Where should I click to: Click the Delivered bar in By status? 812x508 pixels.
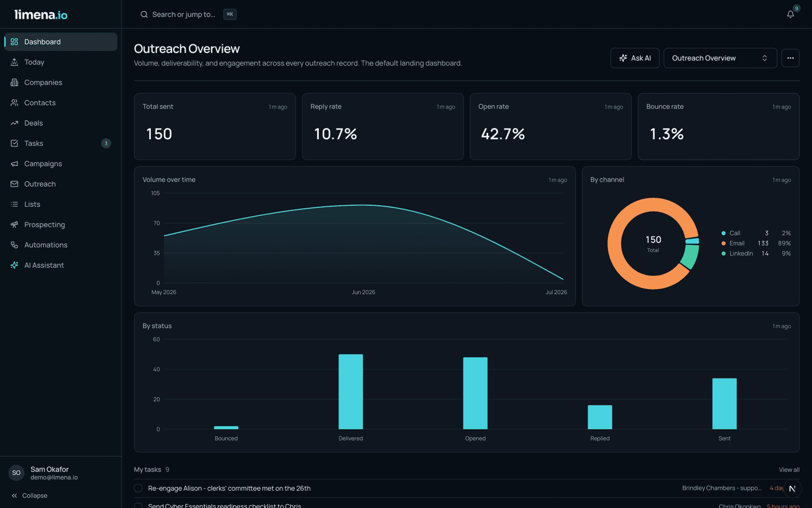point(351,392)
